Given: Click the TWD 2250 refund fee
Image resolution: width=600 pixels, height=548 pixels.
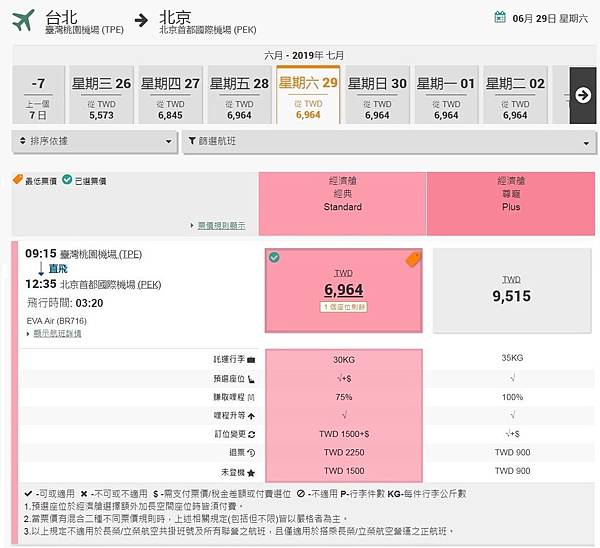Looking at the screenshot, I should (x=344, y=453).
